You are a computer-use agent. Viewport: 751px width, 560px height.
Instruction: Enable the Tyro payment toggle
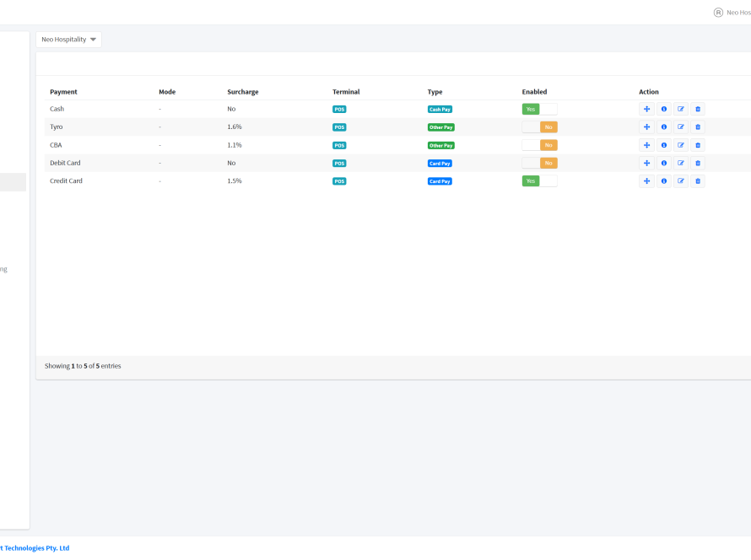pos(539,127)
